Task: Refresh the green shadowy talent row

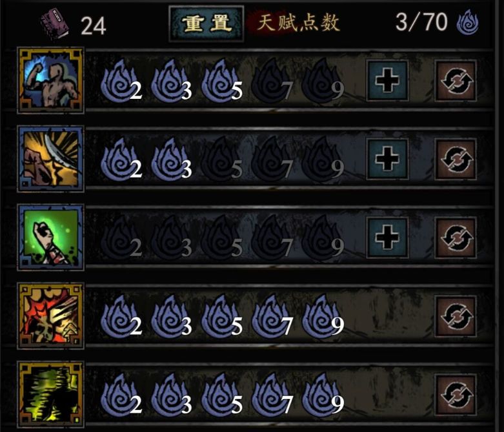Action: click(456, 395)
